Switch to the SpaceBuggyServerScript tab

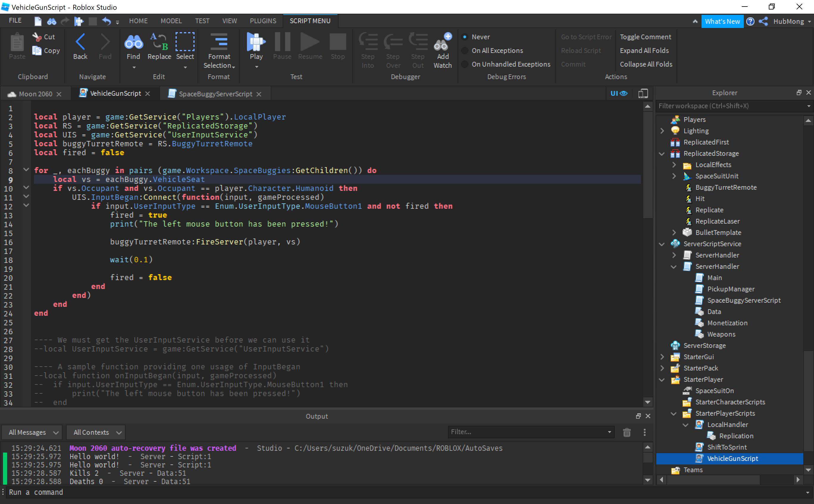[215, 94]
